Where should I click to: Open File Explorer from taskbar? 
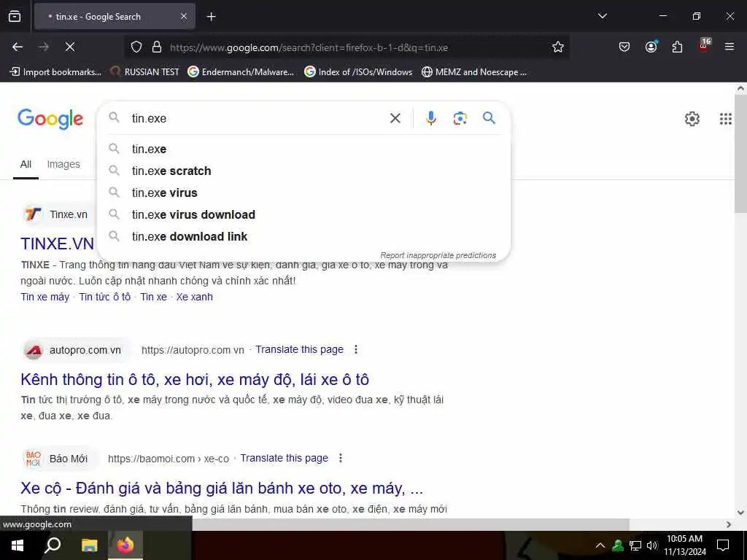(x=89, y=545)
